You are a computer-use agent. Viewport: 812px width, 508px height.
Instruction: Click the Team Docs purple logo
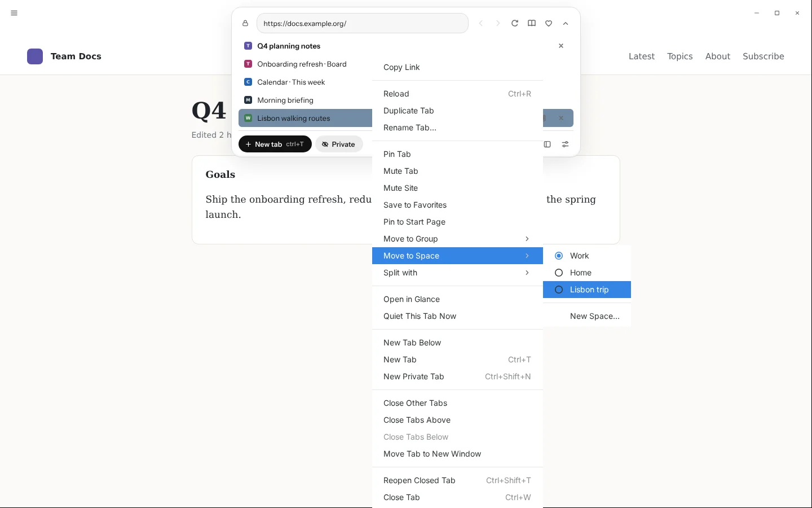(x=35, y=56)
